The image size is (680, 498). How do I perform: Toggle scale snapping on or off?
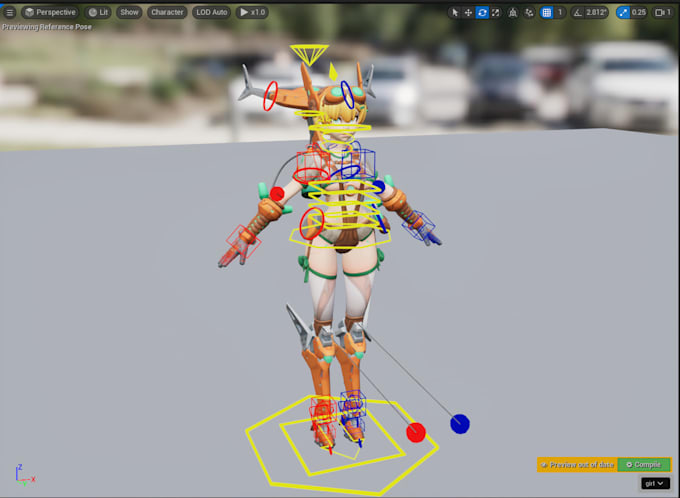[x=623, y=13]
